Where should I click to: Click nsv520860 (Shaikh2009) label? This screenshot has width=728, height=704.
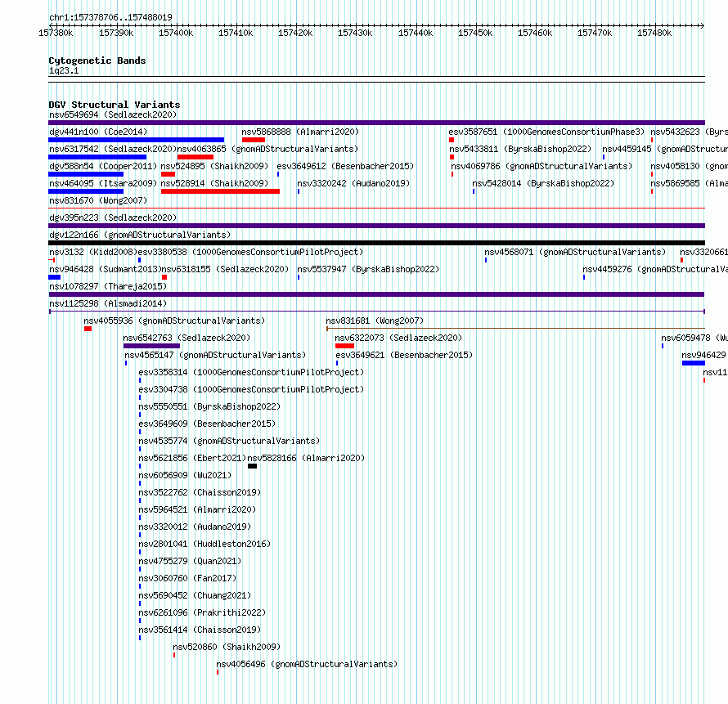[x=227, y=647]
